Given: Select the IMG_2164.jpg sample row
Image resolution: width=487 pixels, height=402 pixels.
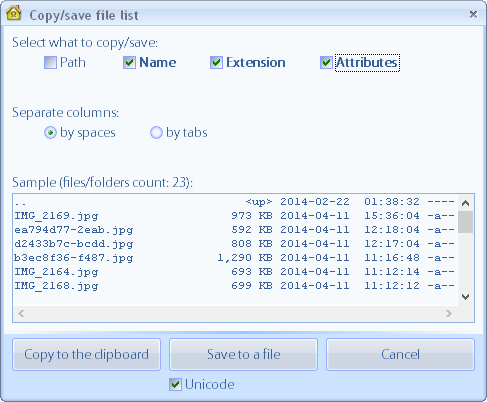Looking at the screenshot, I should (x=235, y=272).
